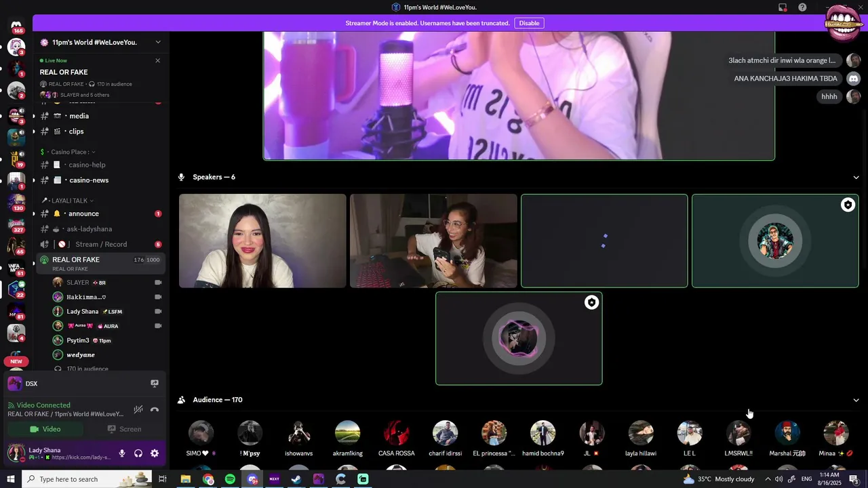The width and height of the screenshot is (868, 488).
Task: Click the moderator badge on the pink-ringed tile
Action: coord(591,302)
